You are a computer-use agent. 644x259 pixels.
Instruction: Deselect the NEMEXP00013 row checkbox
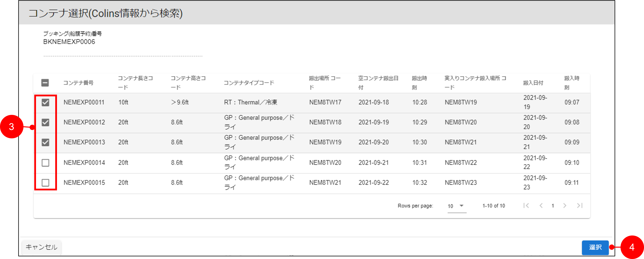point(45,142)
